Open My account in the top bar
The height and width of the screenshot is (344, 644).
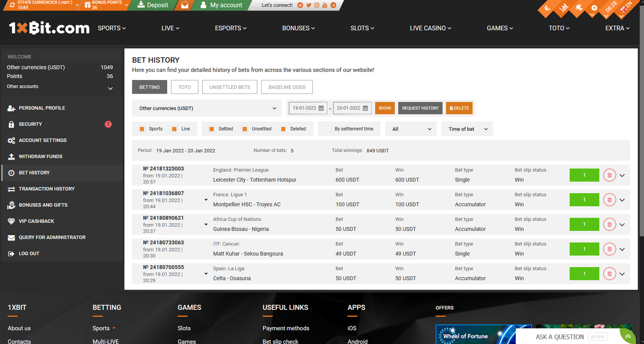coord(221,6)
